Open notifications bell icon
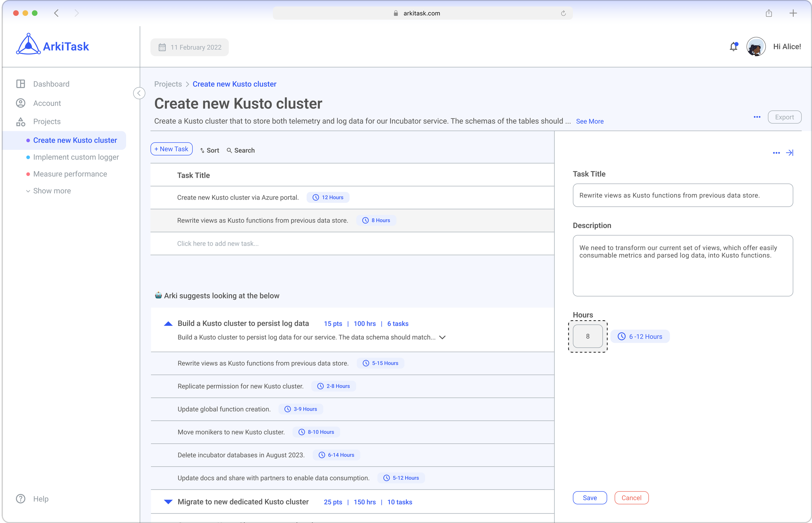Screen dimensions: 812x523 point(733,47)
